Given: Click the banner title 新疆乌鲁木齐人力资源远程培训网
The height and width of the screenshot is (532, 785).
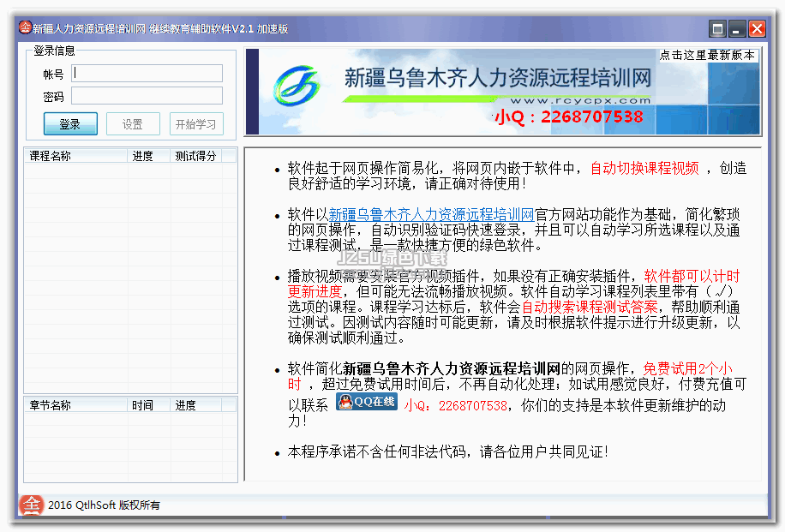Looking at the screenshot, I should pyautogui.click(x=498, y=78).
